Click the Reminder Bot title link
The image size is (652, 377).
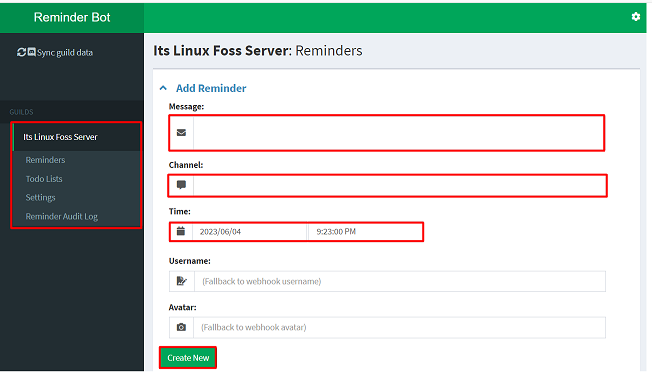72,17
